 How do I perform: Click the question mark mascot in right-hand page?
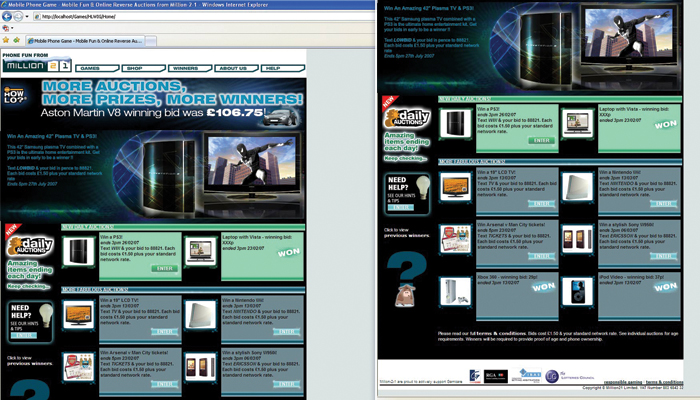click(406, 279)
